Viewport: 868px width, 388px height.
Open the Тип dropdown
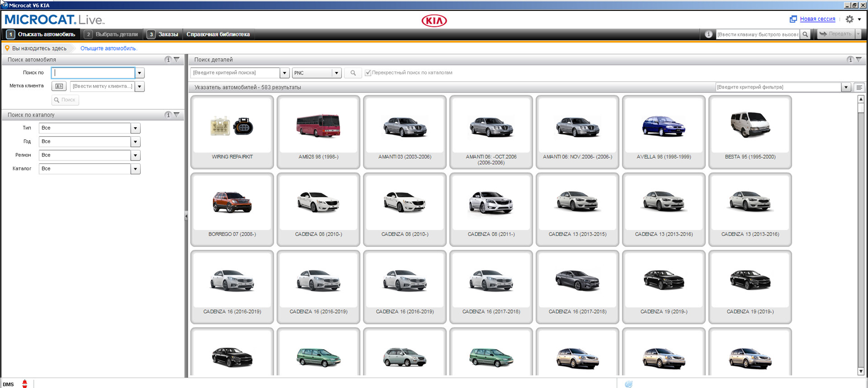click(x=135, y=128)
